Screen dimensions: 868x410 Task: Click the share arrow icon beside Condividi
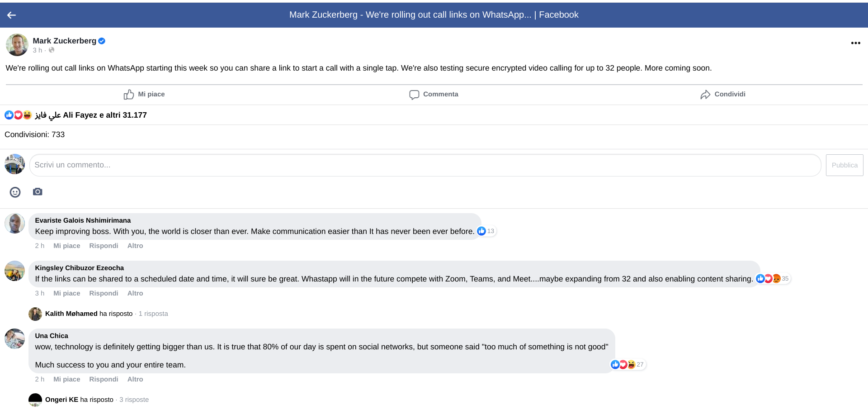click(705, 95)
